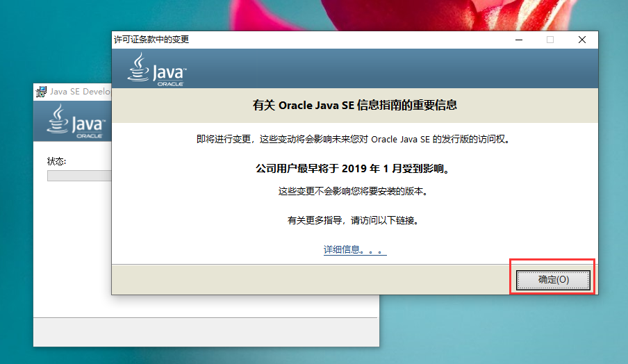Click the disabled maximize button of the license dialog
Screen dimensions: 628x364
(550, 40)
